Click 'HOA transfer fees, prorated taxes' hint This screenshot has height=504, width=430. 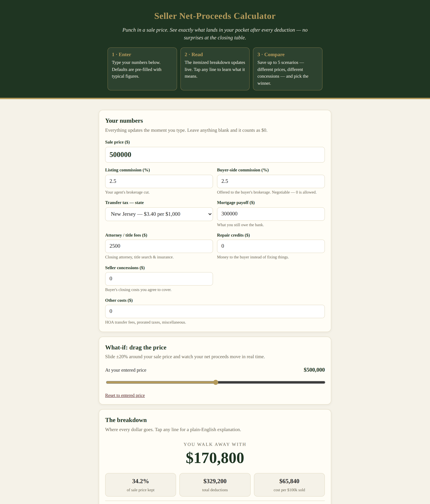(x=146, y=322)
